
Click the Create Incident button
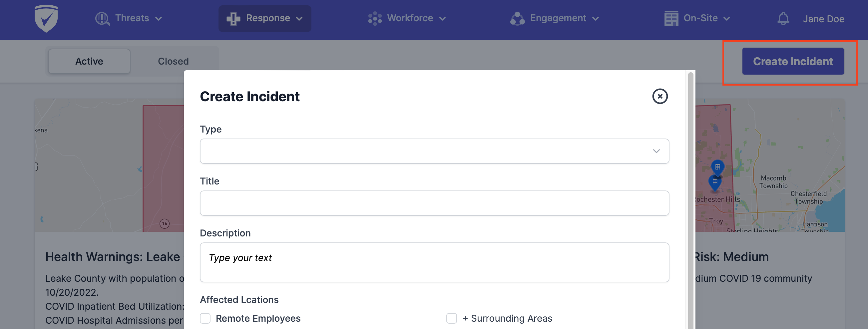[x=793, y=61]
